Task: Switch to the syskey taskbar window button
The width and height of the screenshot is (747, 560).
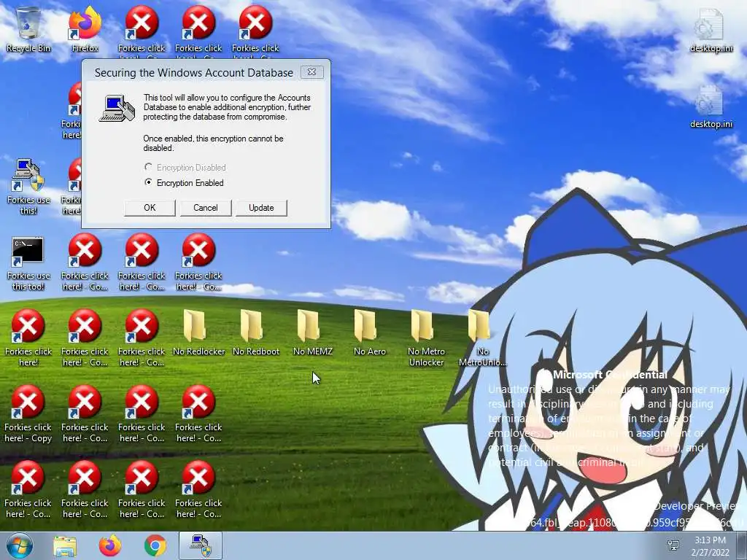Action: tap(201, 545)
